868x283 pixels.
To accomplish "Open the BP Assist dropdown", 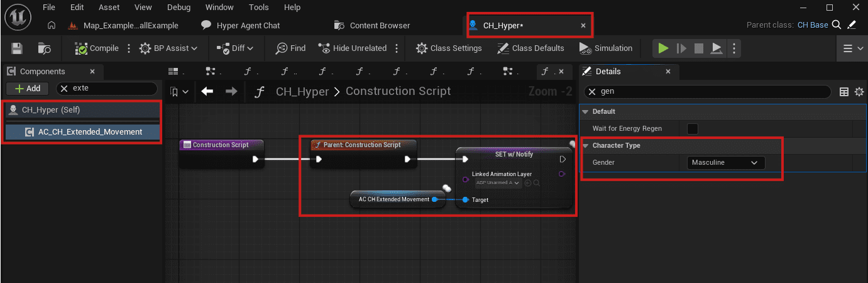I will click(x=168, y=48).
